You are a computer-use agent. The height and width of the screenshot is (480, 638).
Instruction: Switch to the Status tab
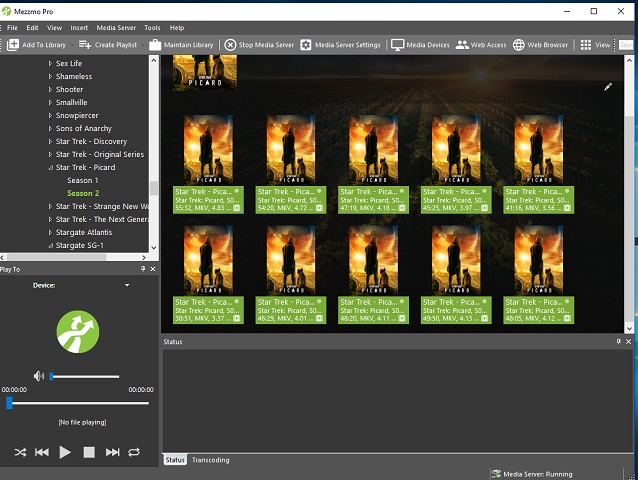175,460
